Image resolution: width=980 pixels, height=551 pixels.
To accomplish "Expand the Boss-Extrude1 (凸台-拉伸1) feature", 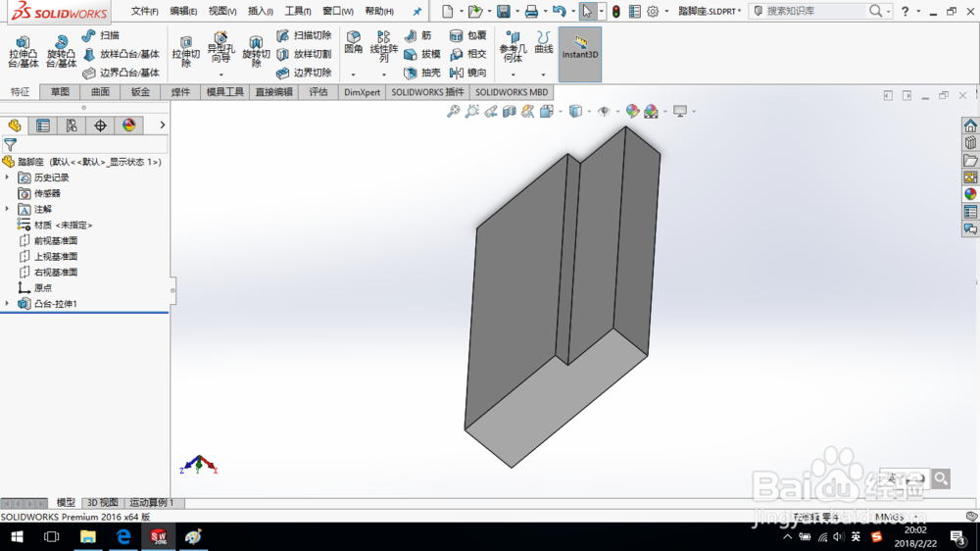I will (x=8, y=303).
